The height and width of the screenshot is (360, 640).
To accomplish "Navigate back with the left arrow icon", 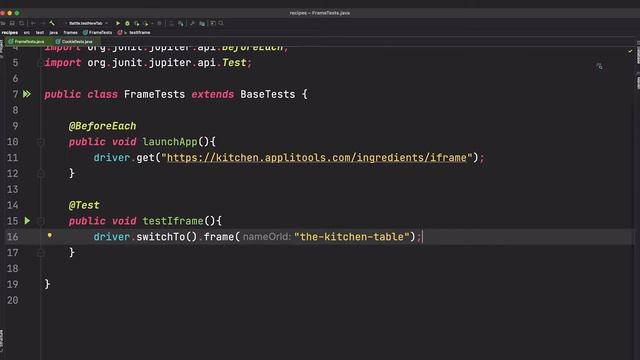I will click(33, 23).
